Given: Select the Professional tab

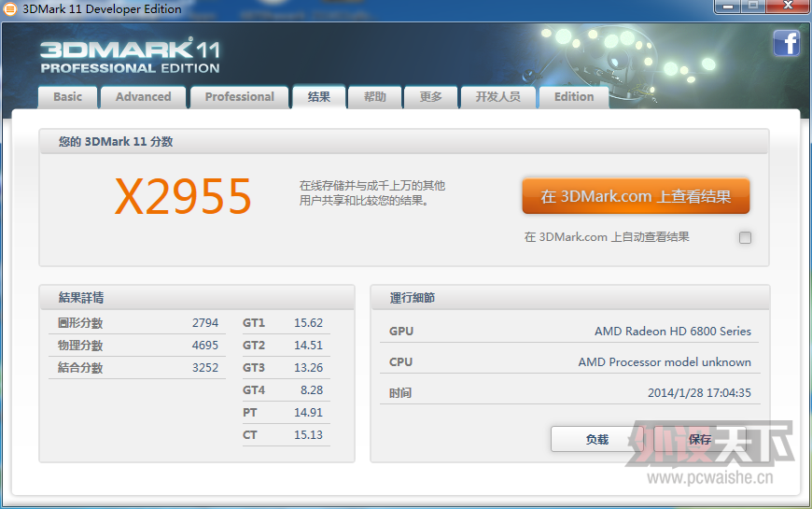Looking at the screenshot, I should 239,97.
